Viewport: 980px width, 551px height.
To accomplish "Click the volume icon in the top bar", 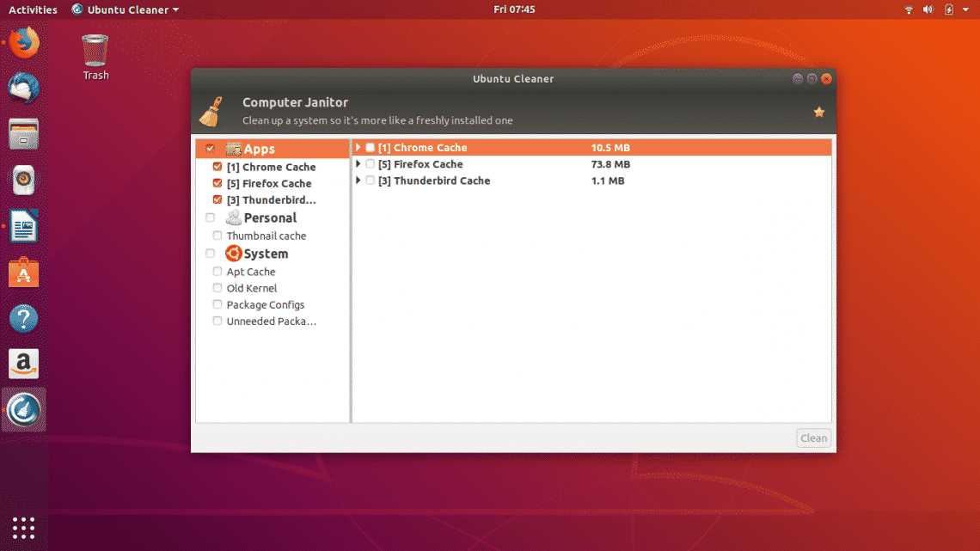I will (928, 9).
